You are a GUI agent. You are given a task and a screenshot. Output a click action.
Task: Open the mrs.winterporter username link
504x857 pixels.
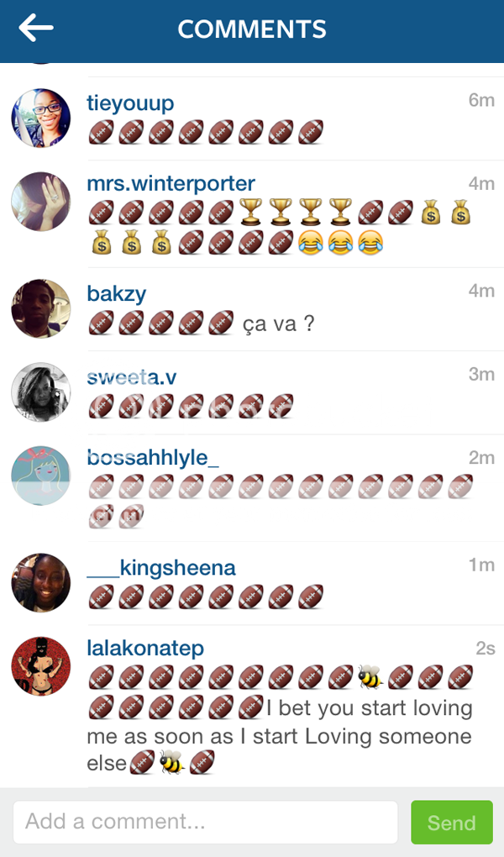click(x=171, y=184)
